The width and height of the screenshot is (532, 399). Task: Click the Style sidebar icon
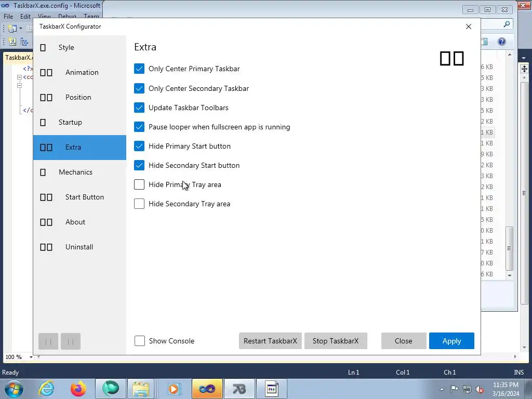click(x=43, y=47)
